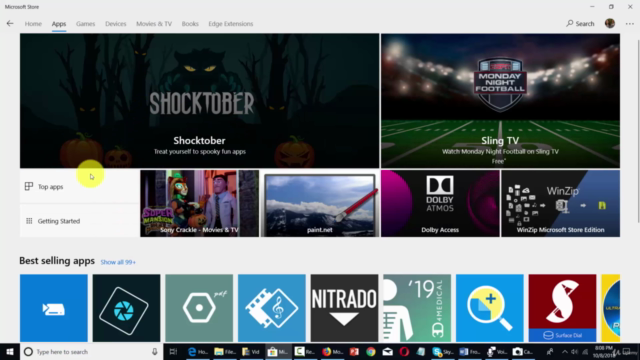The width and height of the screenshot is (640, 360).
Task: Open the Books tab
Action: 190,24
